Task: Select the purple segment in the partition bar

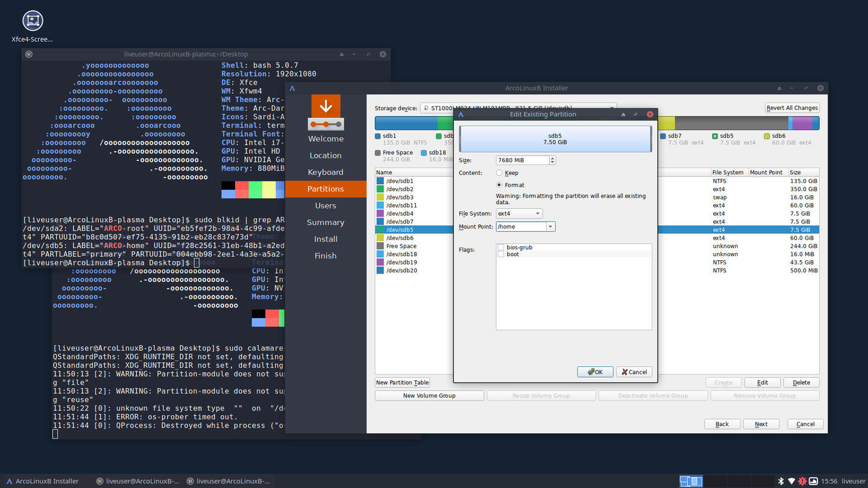Action: (x=802, y=124)
